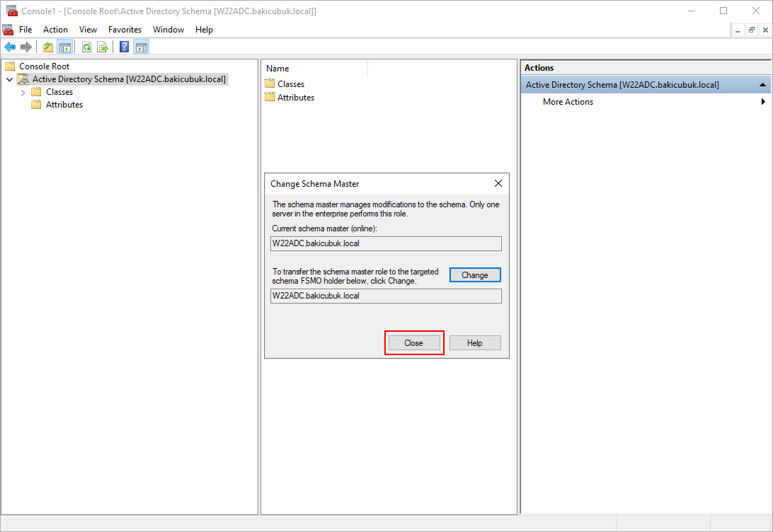Click the Change button
The height and width of the screenshot is (532, 773).
click(x=475, y=275)
